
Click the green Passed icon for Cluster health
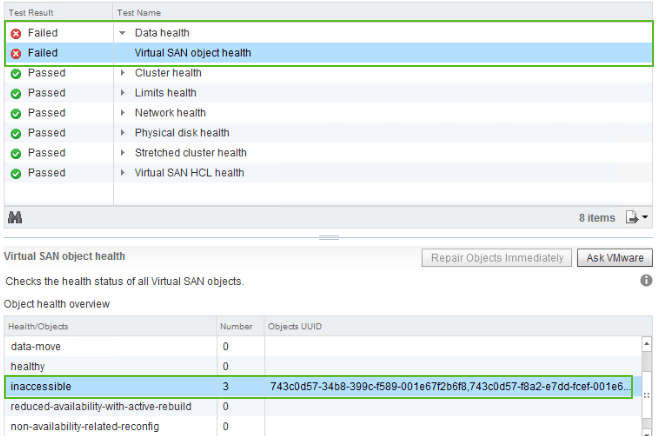coord(15,73)
